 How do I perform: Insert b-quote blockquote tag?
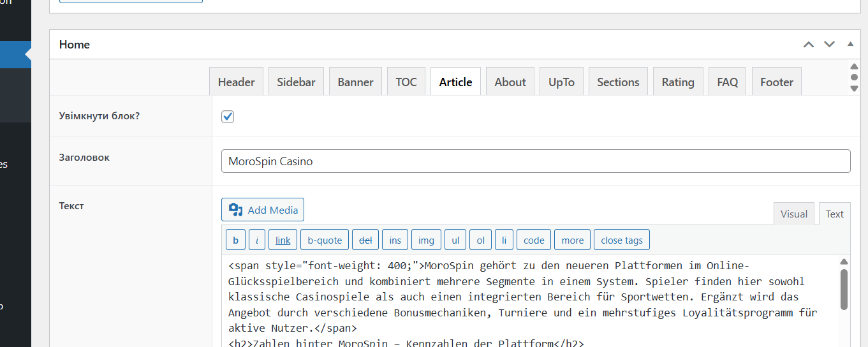325,240
